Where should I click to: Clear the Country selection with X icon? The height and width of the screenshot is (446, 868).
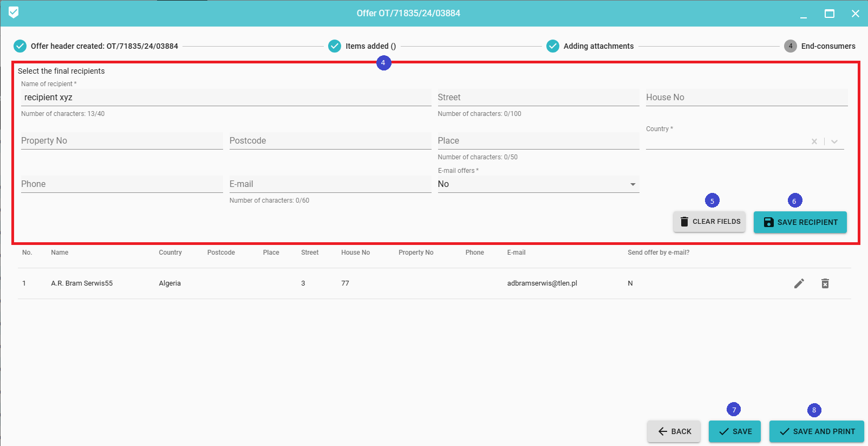pos(814,141)
